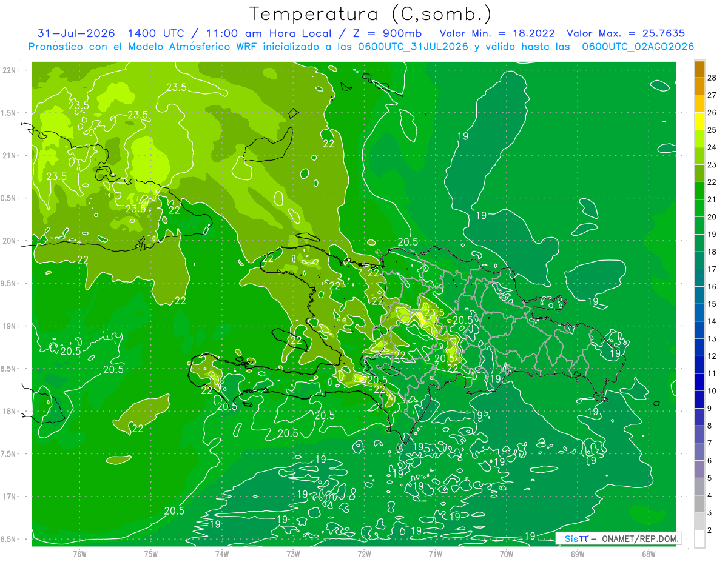The height and width of the screenshot is (562, 728).
Task: Click the colorbar label 9
Action: pyautogui.click(x=711, y=408)
